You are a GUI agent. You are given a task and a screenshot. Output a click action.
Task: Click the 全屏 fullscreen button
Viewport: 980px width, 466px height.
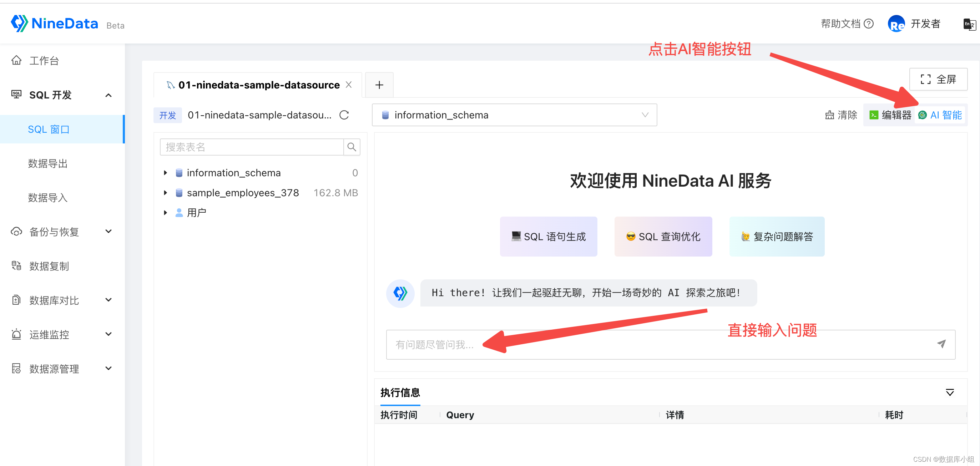938,80
